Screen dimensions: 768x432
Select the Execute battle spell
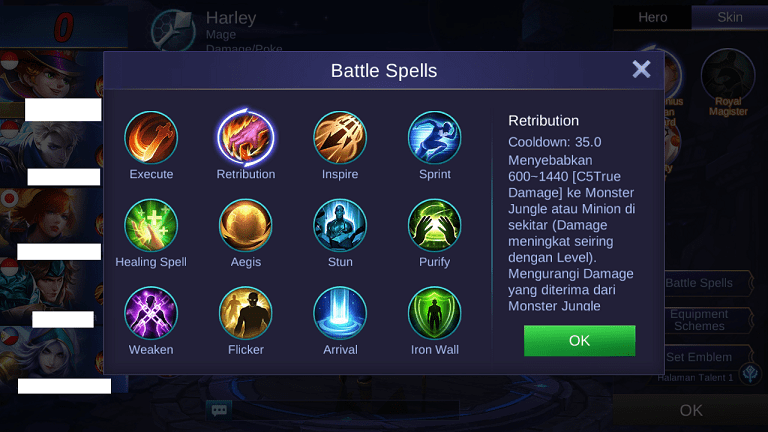(151, 138)
